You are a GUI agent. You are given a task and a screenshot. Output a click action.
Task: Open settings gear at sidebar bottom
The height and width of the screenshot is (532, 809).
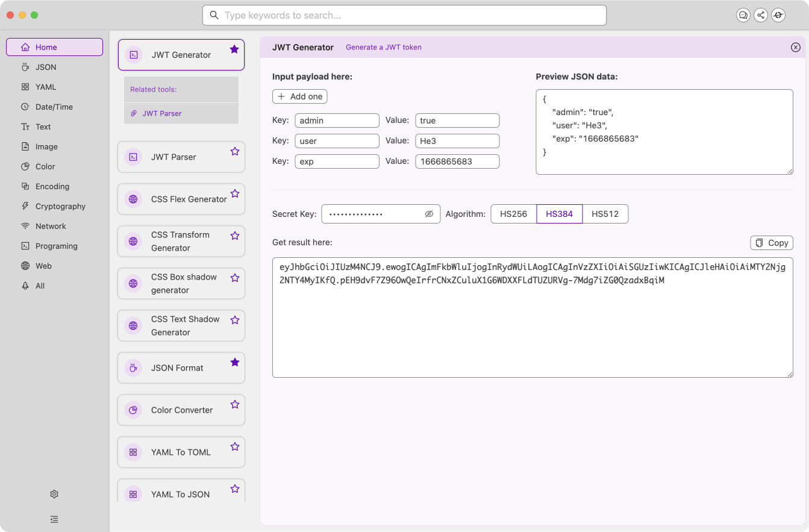click(x=54, y=494)
